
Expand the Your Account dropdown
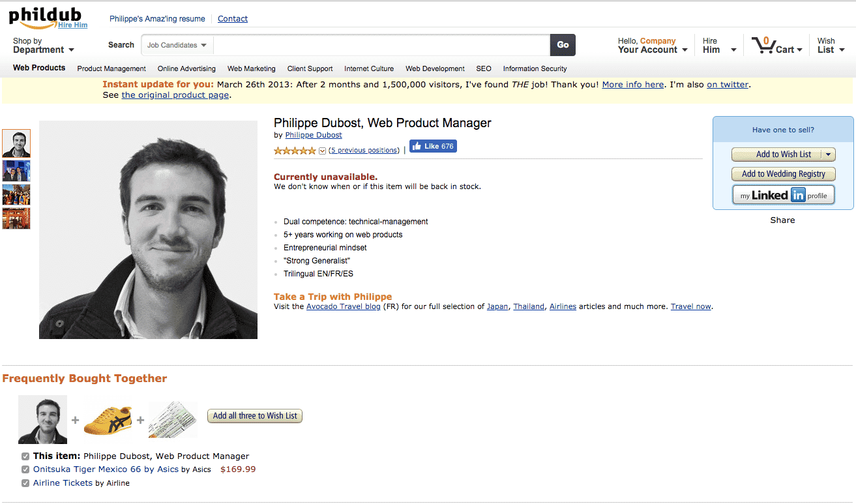point(653,46)
